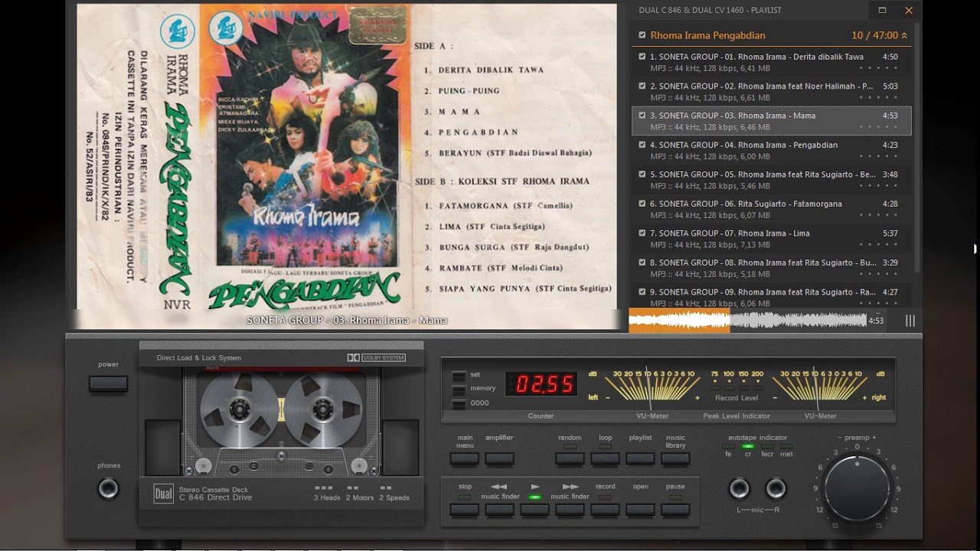Image resolution: width=980 pixels, height=551 pixels.
Task: Click rating dots on track 3 Mama
Action: (x=878, y=127)
